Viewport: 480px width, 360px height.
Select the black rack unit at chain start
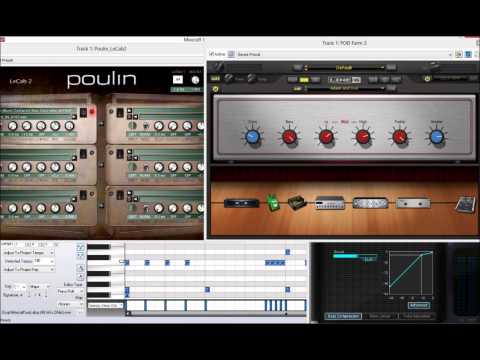(242, 203)
